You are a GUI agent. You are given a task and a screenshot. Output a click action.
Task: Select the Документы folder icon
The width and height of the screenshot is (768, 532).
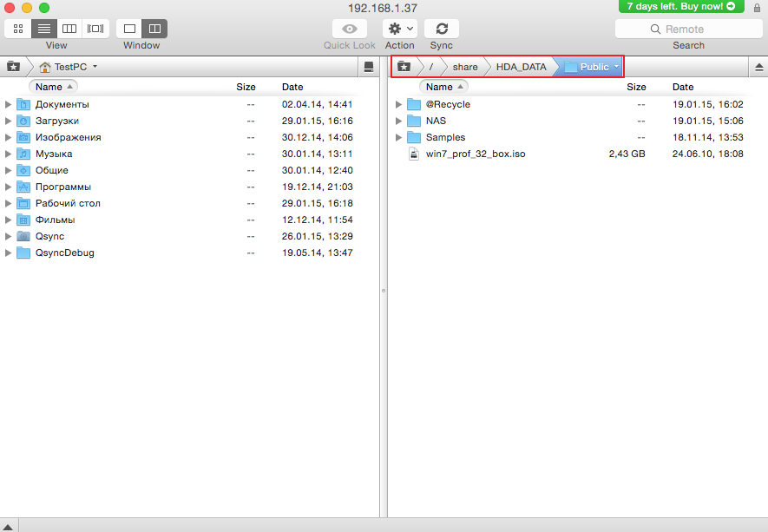(x=23, y=104)
